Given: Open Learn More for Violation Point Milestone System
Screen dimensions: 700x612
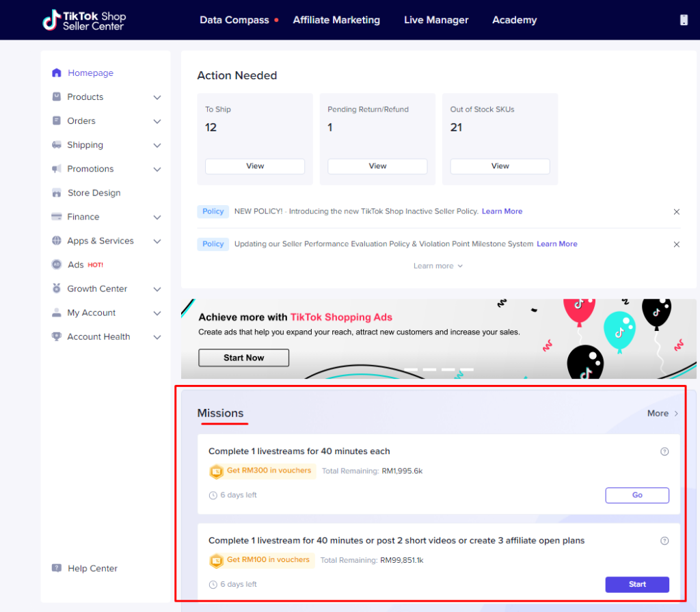Looking at the screenshot, I should [x=556, y=244].
